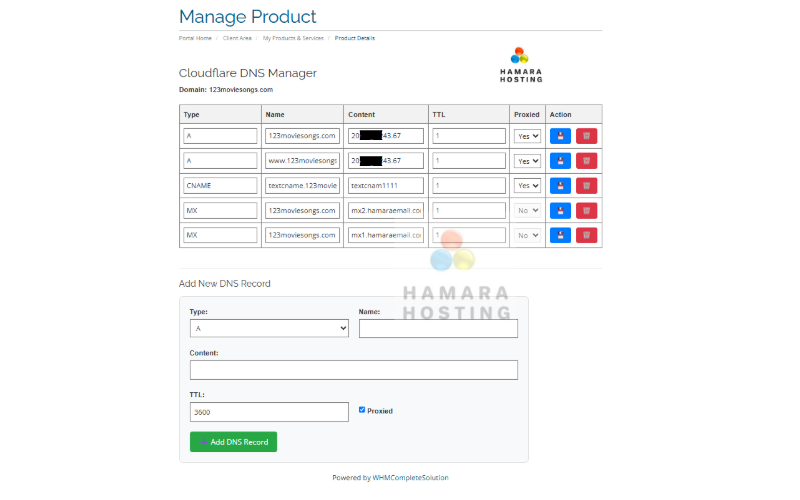Click TTL field of first A record
Image resolution: width=800 pixels, height=500 pixels.
469,136
